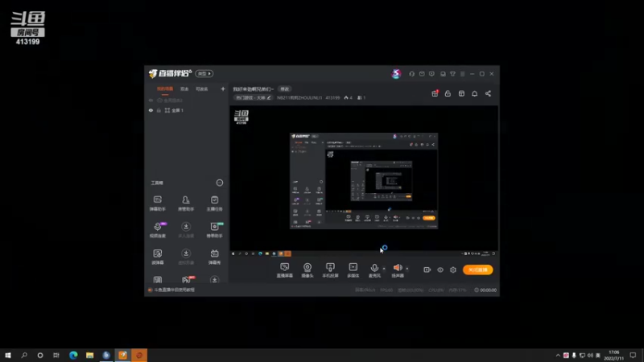Open the hamburger main menu in title bar
Viewport: 644px width, 362px height.
462,74
